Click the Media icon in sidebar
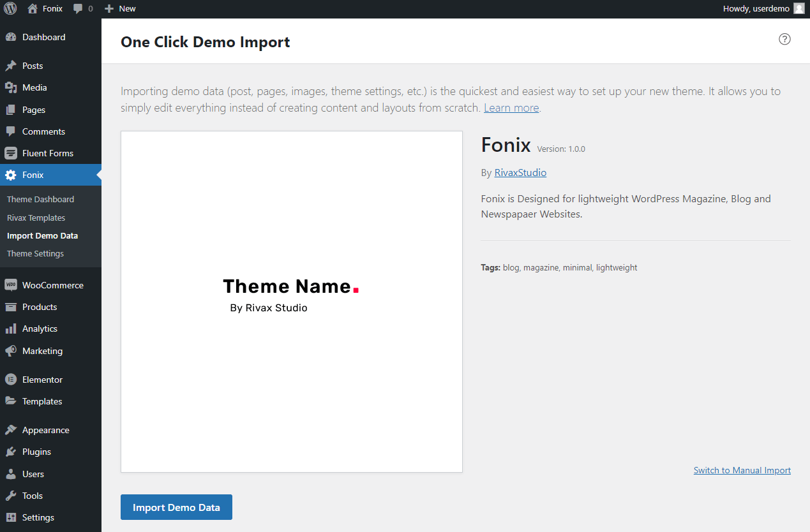The width and height of the screenshot is (810, 532). click(x=11, y=87)
